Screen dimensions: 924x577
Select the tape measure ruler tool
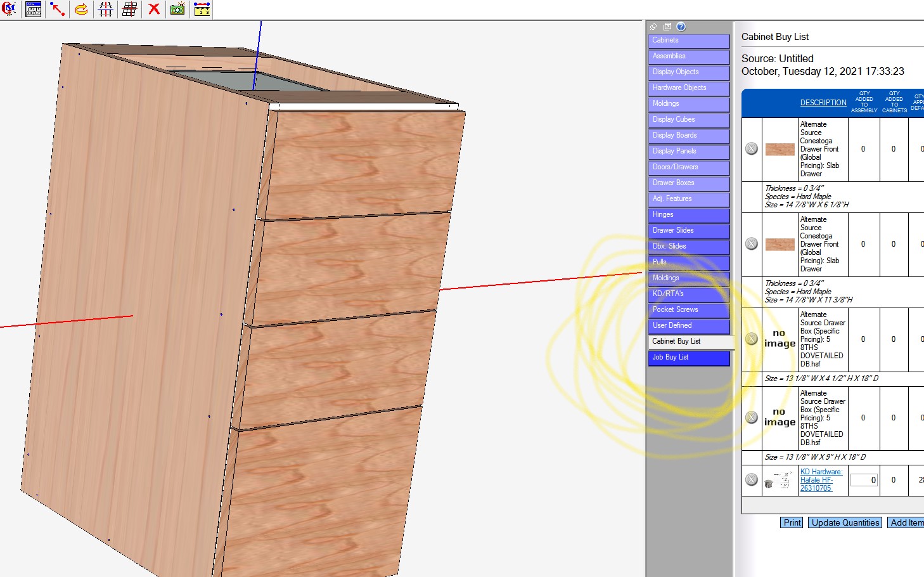[x=202, y=9]
